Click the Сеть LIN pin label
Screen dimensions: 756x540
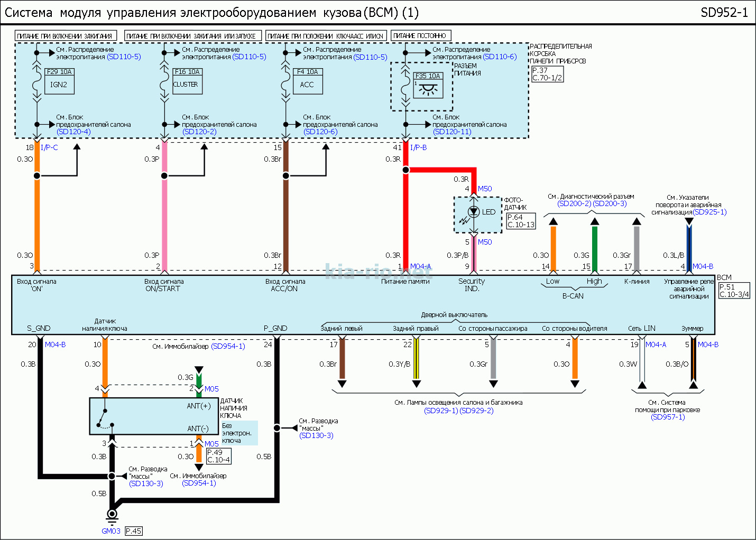[x=641, y=328]
